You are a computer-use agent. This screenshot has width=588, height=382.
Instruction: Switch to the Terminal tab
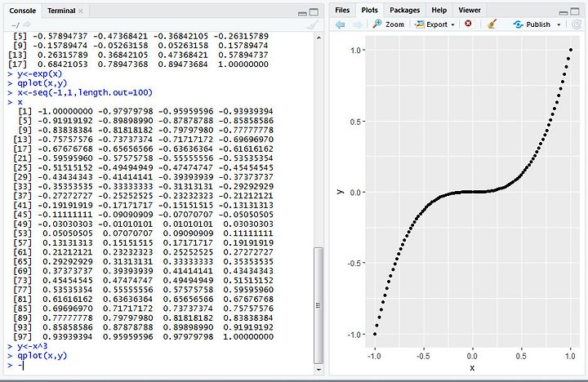tap(61, 11)
